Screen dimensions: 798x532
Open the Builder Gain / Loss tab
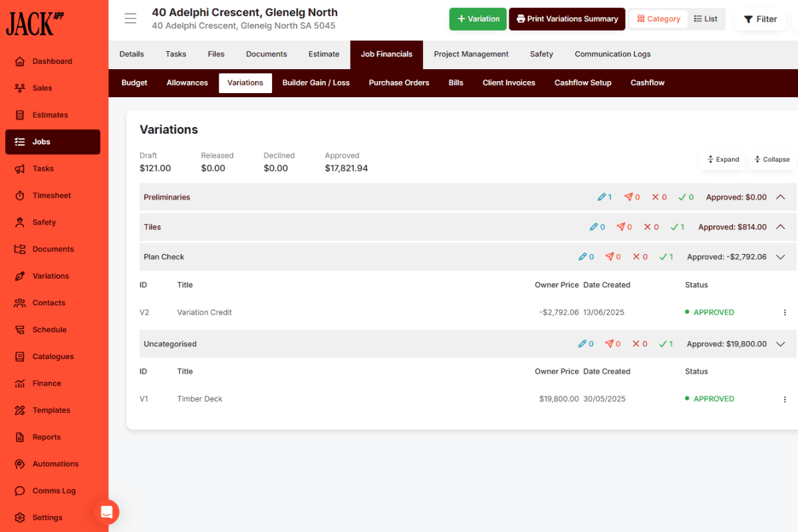[316, 83]
